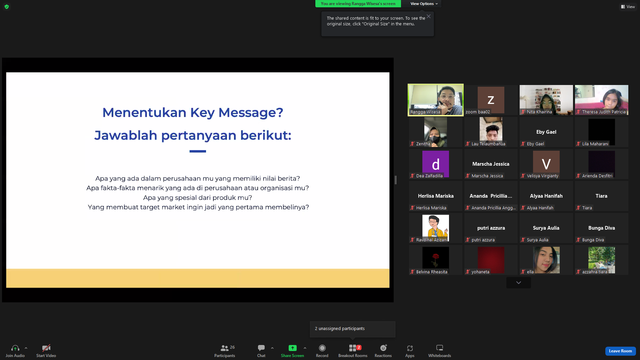Click the green Share Screen icon
This screenshot has height=360, width=640.
[x=292, y=348]
